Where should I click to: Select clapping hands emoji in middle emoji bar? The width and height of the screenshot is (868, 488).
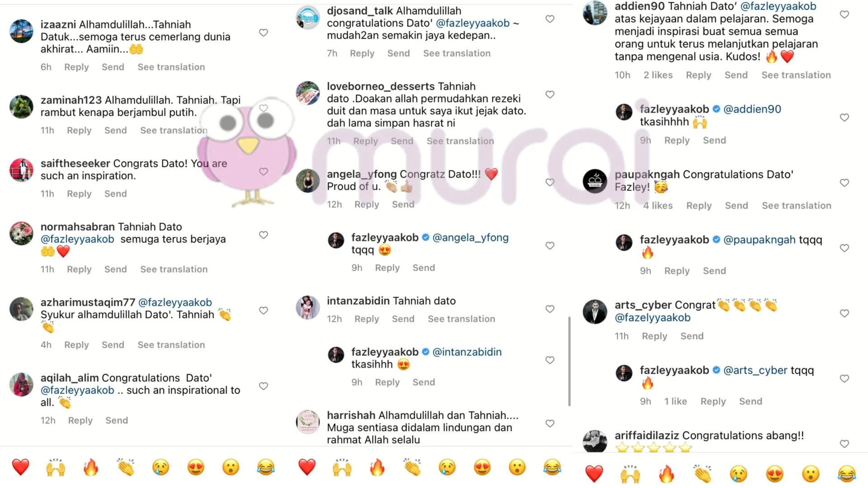pos(412,467)
